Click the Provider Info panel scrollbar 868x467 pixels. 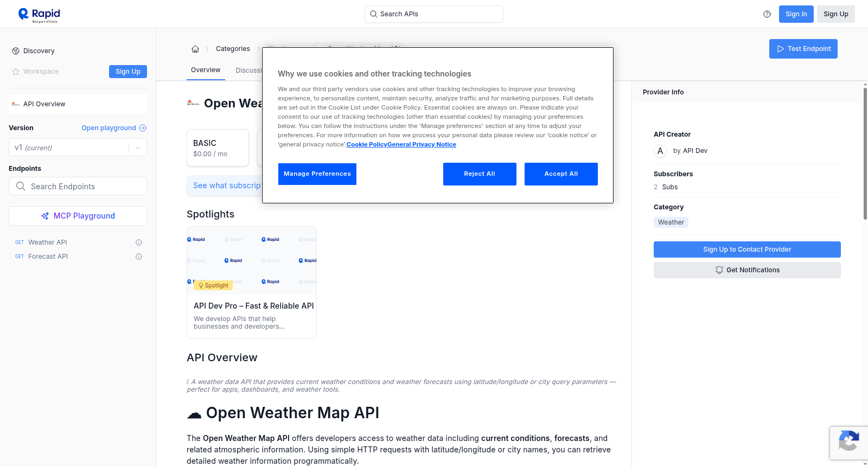[865, 153]
